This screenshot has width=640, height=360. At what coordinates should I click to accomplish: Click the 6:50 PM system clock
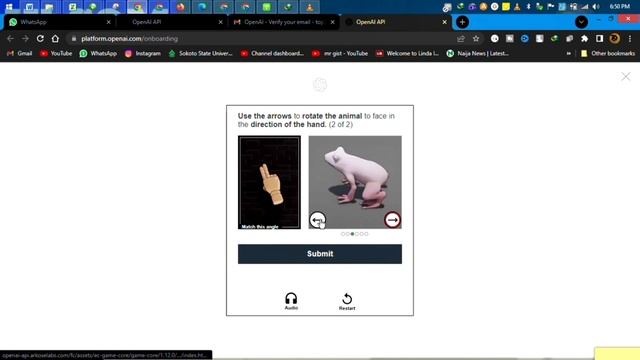pos(619,7)
